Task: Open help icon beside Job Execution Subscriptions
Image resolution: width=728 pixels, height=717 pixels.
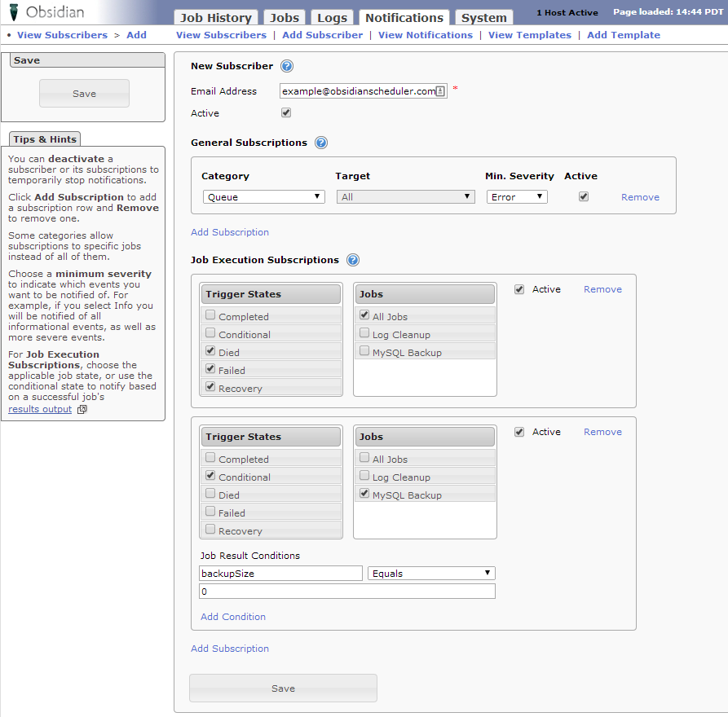Action: point(352,261)
